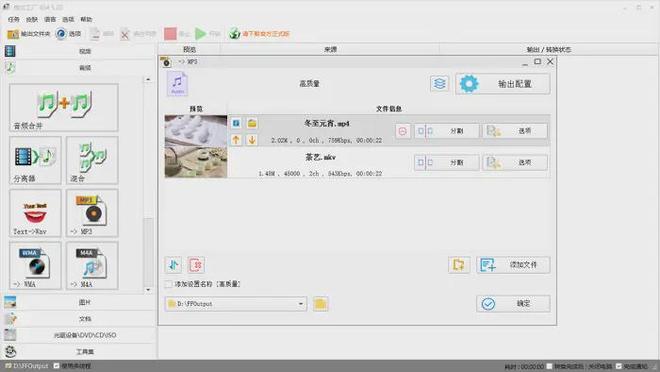Open the 语言 menu
The width and height of the screenshot is (660, 372).
tap(50, 19)
